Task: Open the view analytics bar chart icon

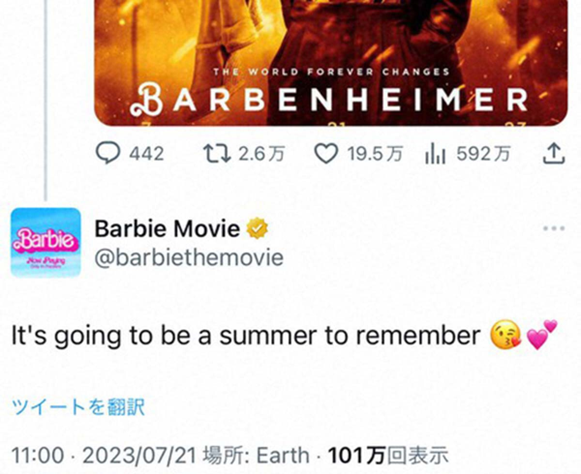Action: [435, 153]
